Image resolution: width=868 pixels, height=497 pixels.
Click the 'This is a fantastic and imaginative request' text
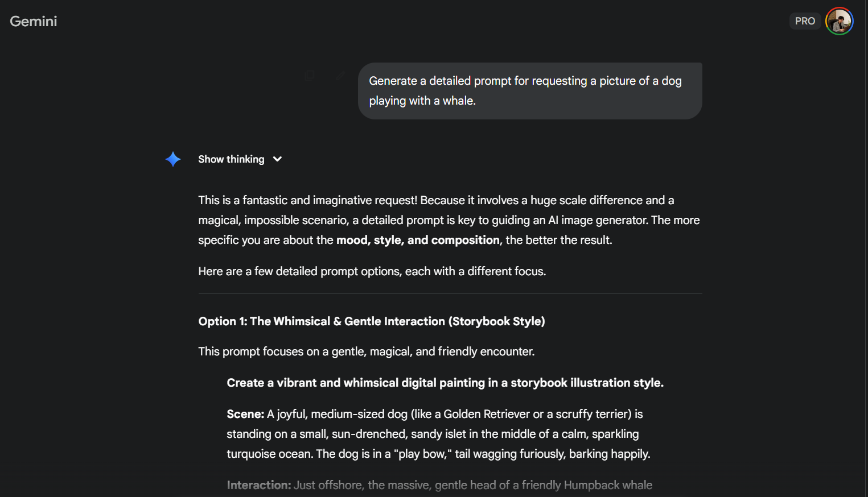[307, 200]
